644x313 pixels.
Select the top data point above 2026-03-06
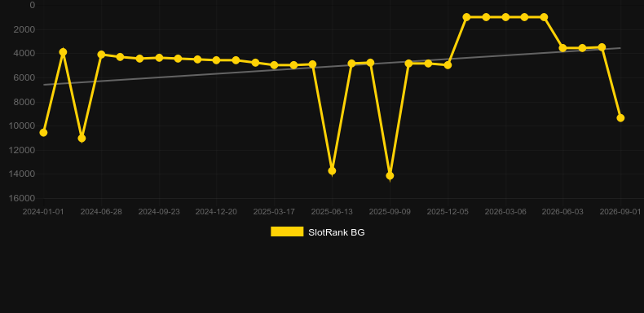505,17
